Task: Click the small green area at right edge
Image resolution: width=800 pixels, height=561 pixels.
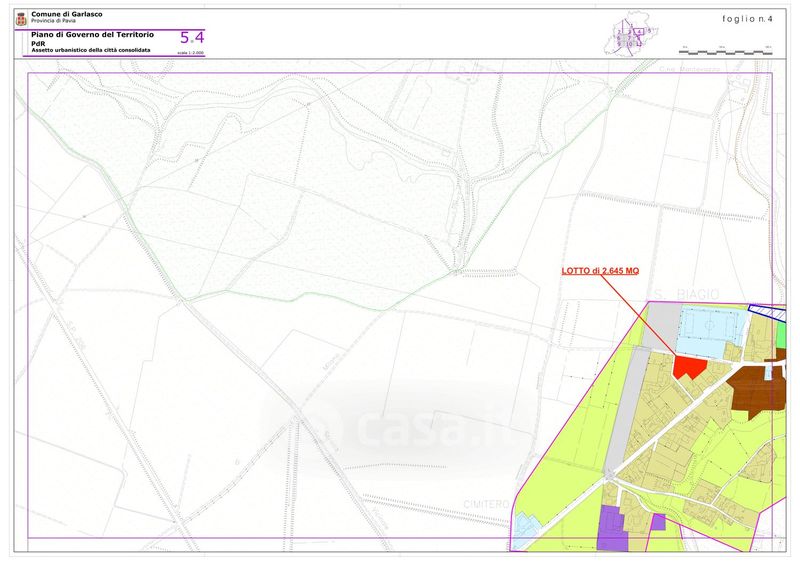Action: [781, 336]
